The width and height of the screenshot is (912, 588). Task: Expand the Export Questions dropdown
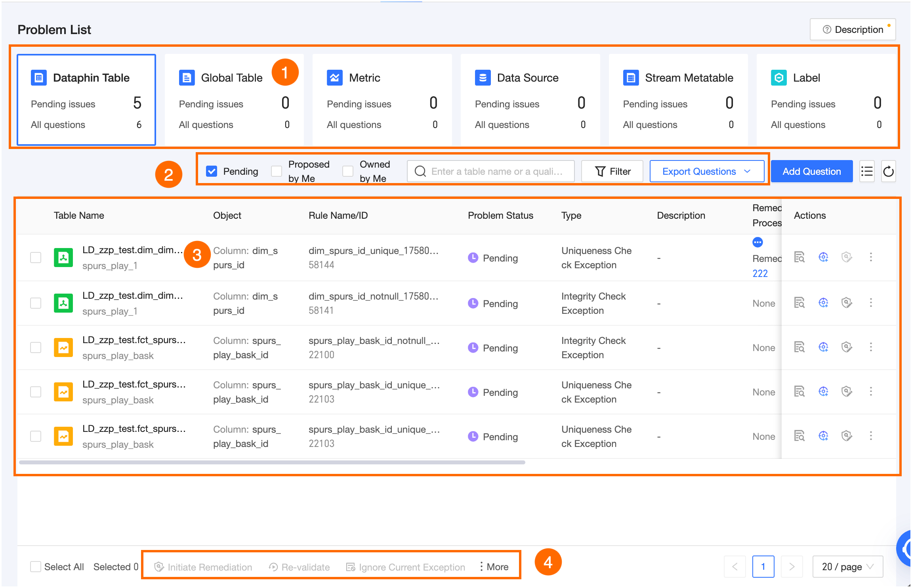point(707,172)
